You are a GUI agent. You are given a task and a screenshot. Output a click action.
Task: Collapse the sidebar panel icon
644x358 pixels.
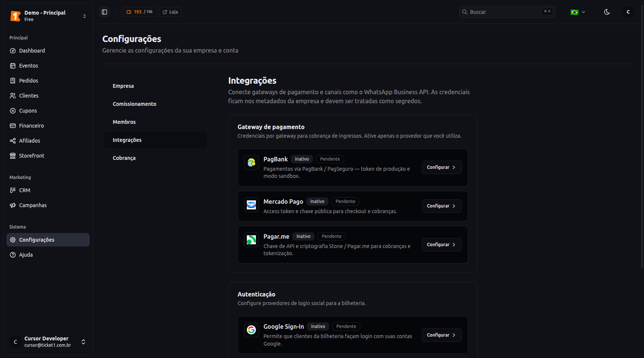click(x=104, y=12)
